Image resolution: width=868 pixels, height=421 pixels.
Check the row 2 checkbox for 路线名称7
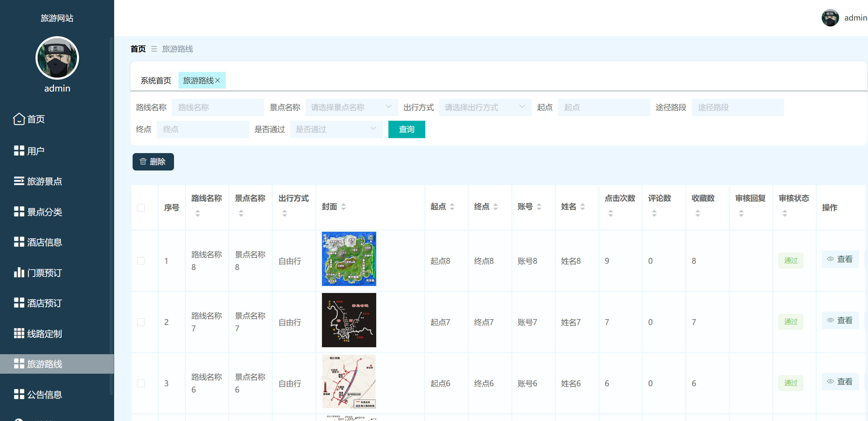point(141,322)
